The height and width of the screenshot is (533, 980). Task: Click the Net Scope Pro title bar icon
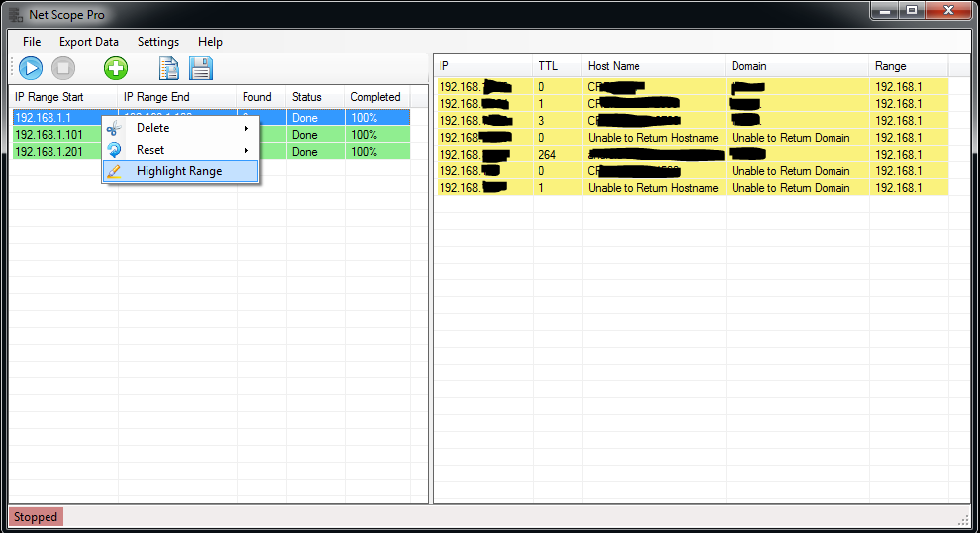click(x=16, y=15)
